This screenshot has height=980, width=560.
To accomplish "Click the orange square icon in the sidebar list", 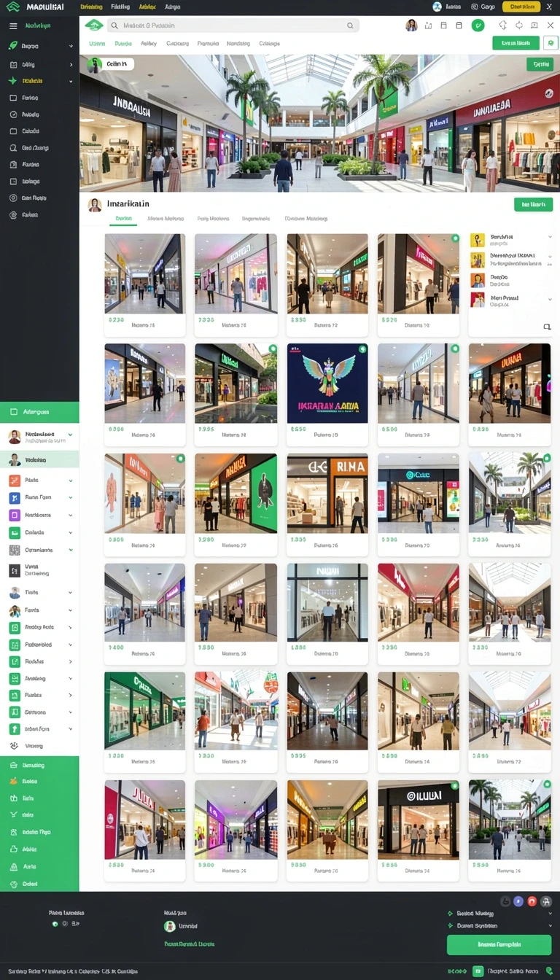I will (14, 481).
